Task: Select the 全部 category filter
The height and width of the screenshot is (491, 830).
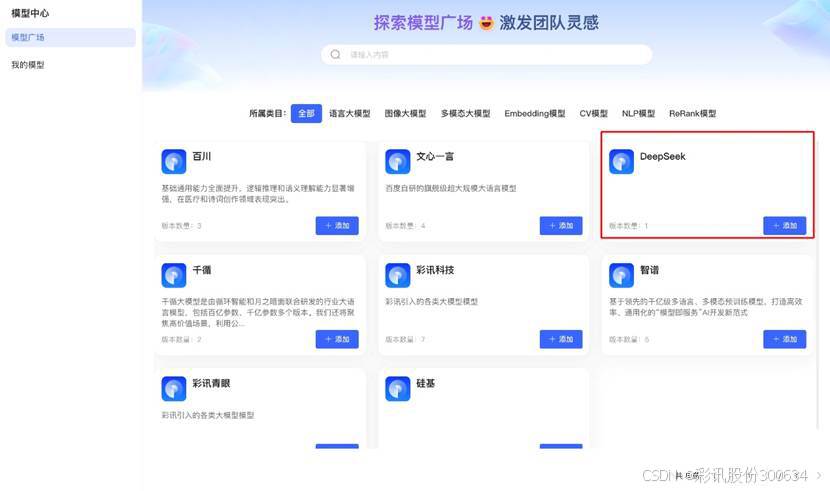Action: [306, 113]
